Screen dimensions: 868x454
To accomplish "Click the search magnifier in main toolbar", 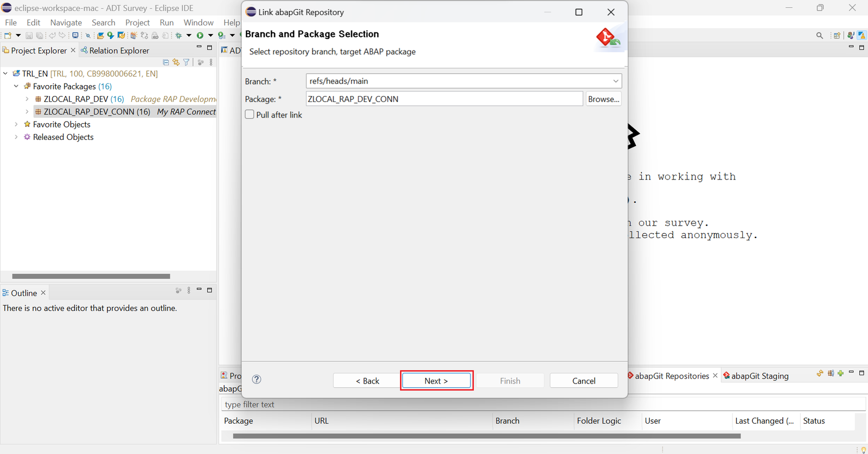I will 820,35.
